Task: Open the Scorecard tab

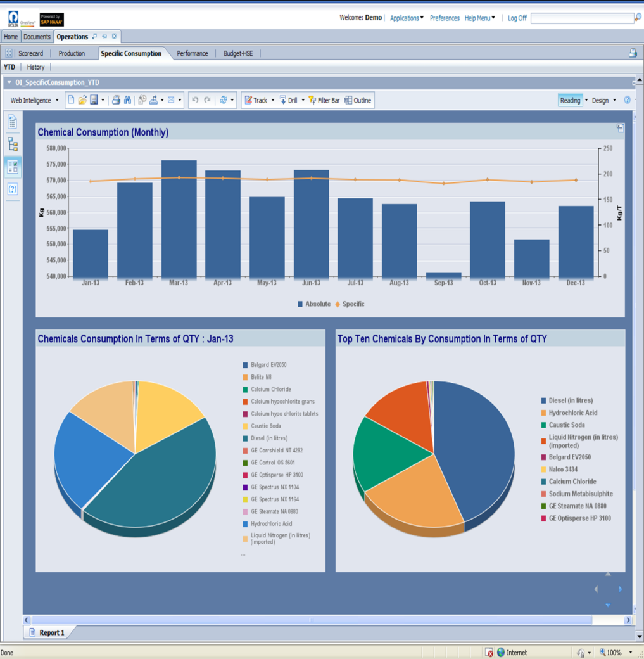Action: (30, 53)
